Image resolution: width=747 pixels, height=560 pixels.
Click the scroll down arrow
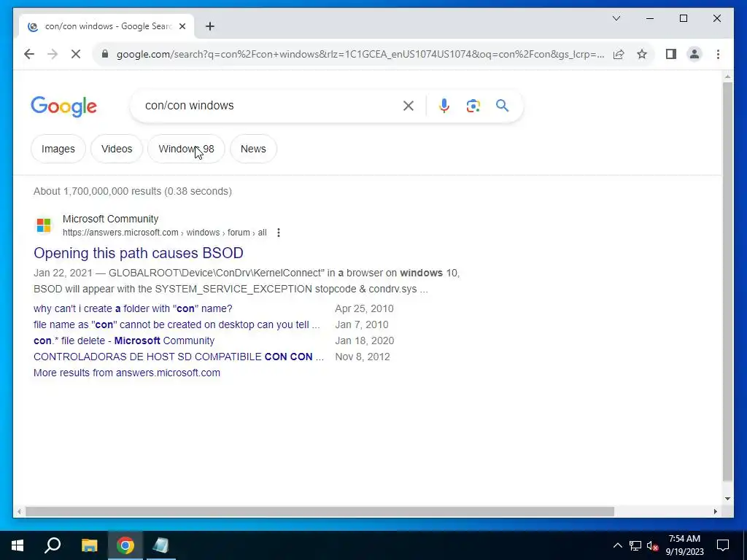point(727,499)
